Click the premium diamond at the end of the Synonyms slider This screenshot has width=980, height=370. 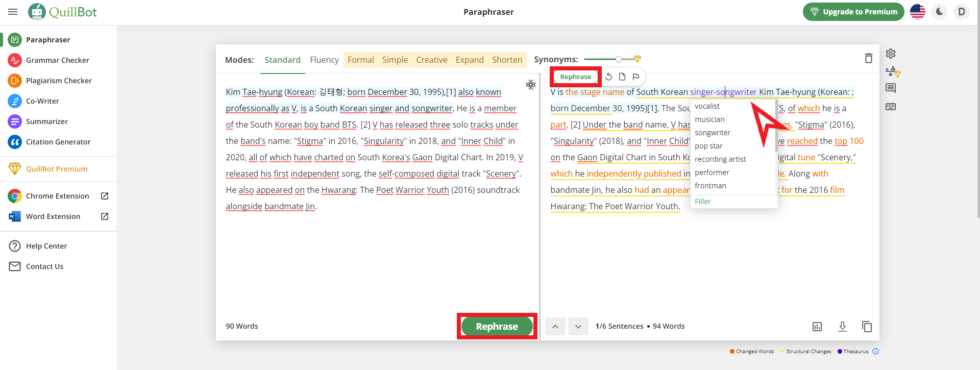[x=638, y=59]
